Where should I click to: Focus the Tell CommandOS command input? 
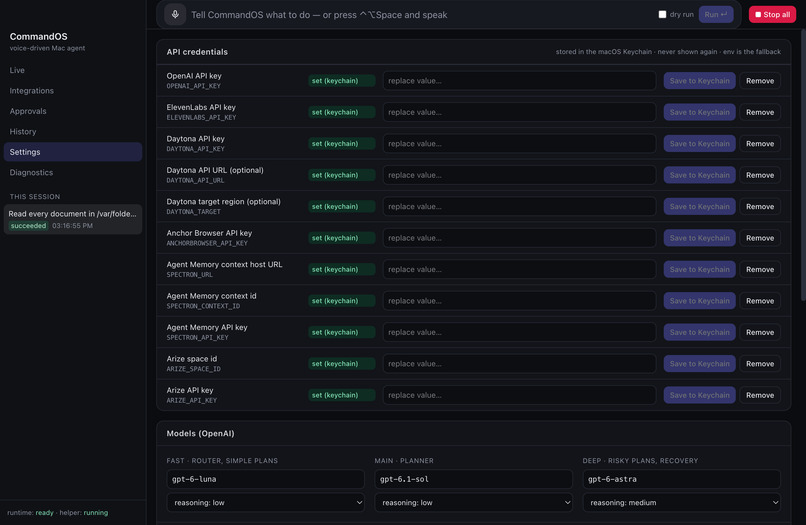tap(419, 15)
